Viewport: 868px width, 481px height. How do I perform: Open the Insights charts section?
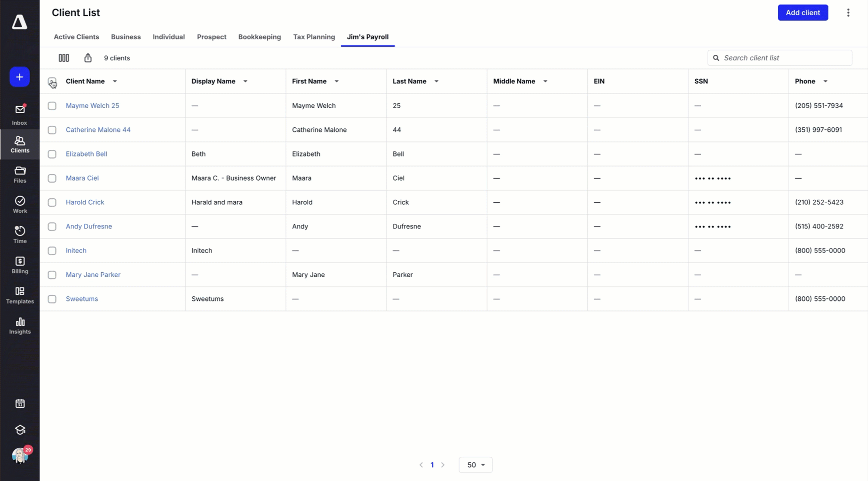click(20, 325)
